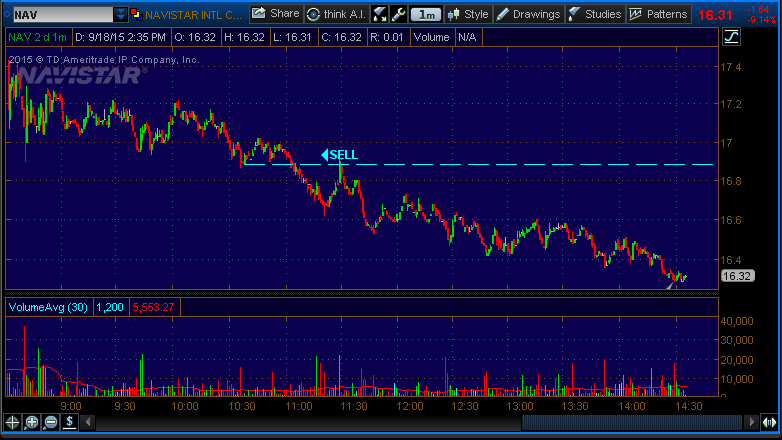782x440 pixels.
Task: Click the quick chart tools icon
Action: pyautogui.click(x=380, y=14)
